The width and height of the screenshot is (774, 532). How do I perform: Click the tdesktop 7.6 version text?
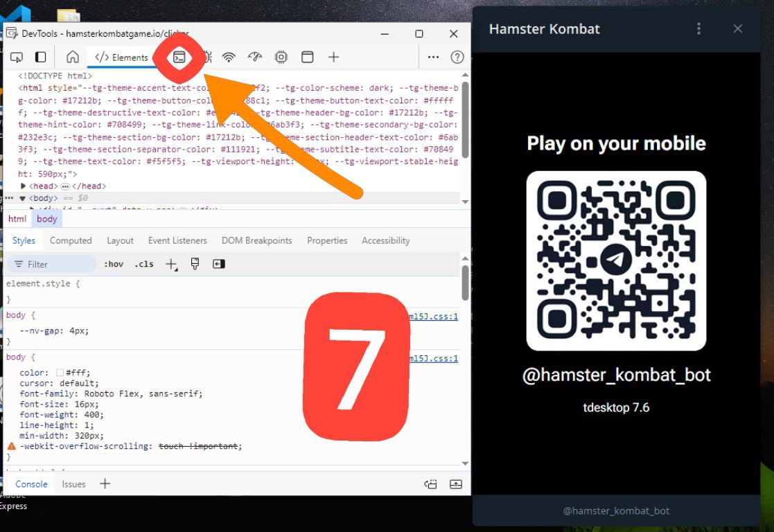(x=616, y=407)
